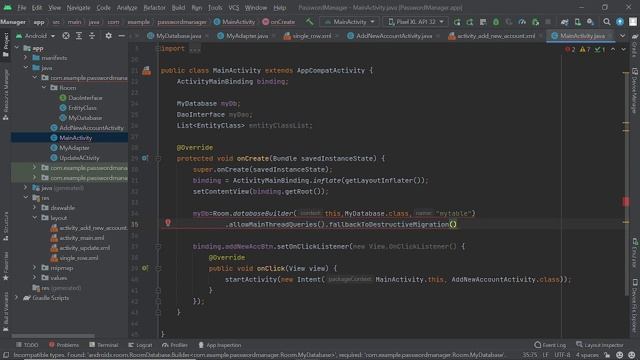Toggle the Project tool window tab
This screenshot has height=360, width=640.
[x=5, y=45]
